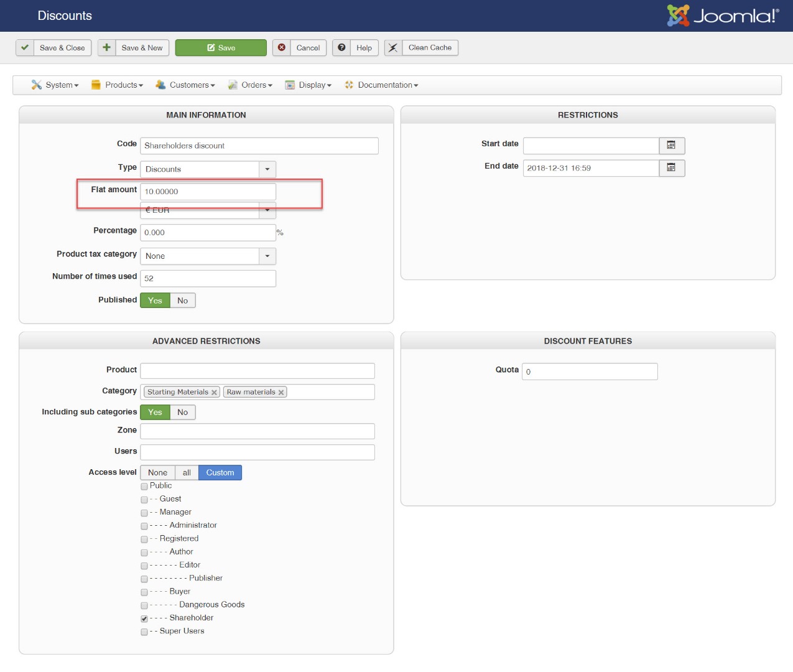Set Including sub categories to Yes
Viewport: 793px width, 672px height.
155,413
